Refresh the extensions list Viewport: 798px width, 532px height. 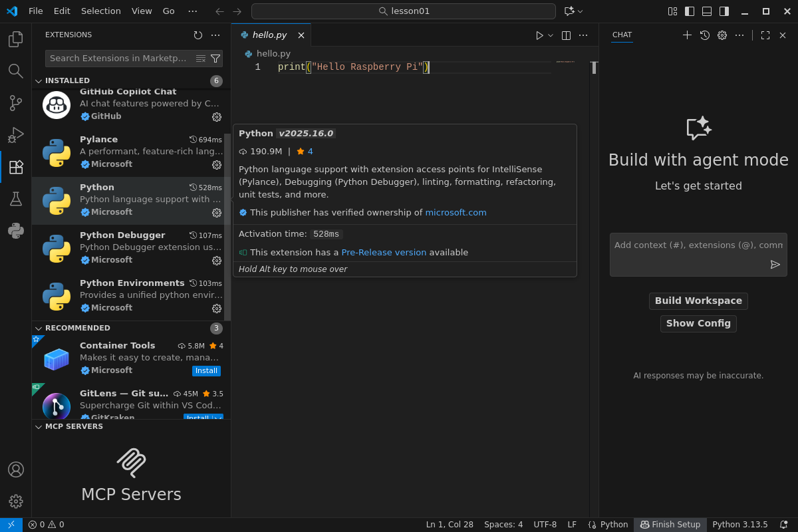pyautogui.click(x=198, y=35)
